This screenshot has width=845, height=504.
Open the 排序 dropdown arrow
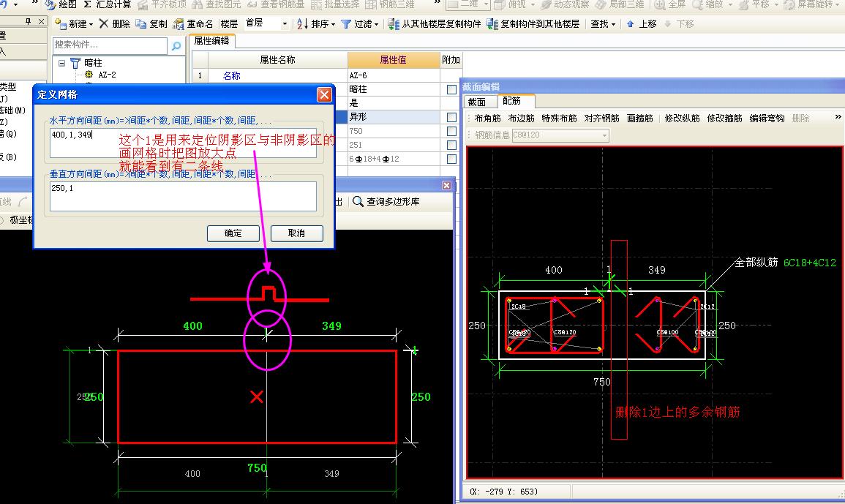pos(333,24)
